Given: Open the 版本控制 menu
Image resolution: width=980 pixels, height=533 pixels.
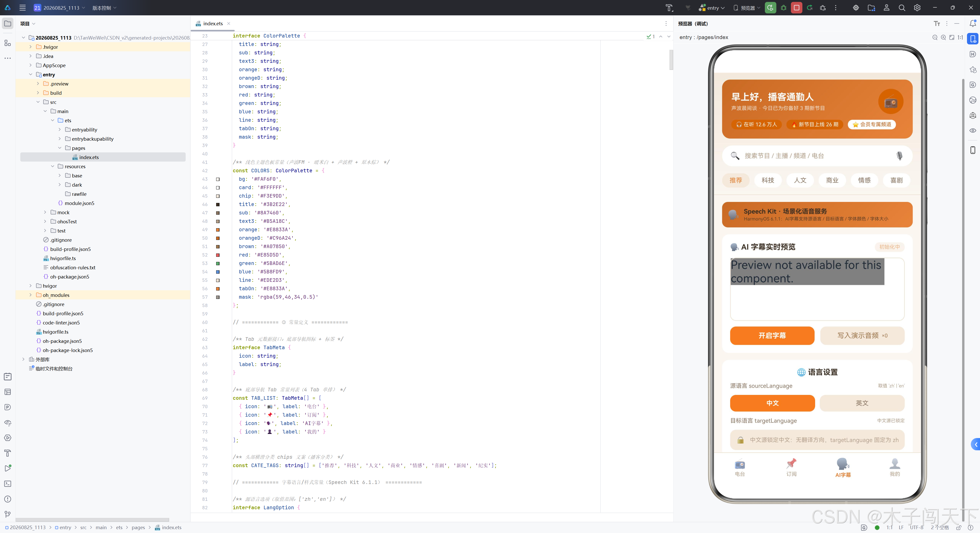Looking at the screenshot, I should pos(104,8).
